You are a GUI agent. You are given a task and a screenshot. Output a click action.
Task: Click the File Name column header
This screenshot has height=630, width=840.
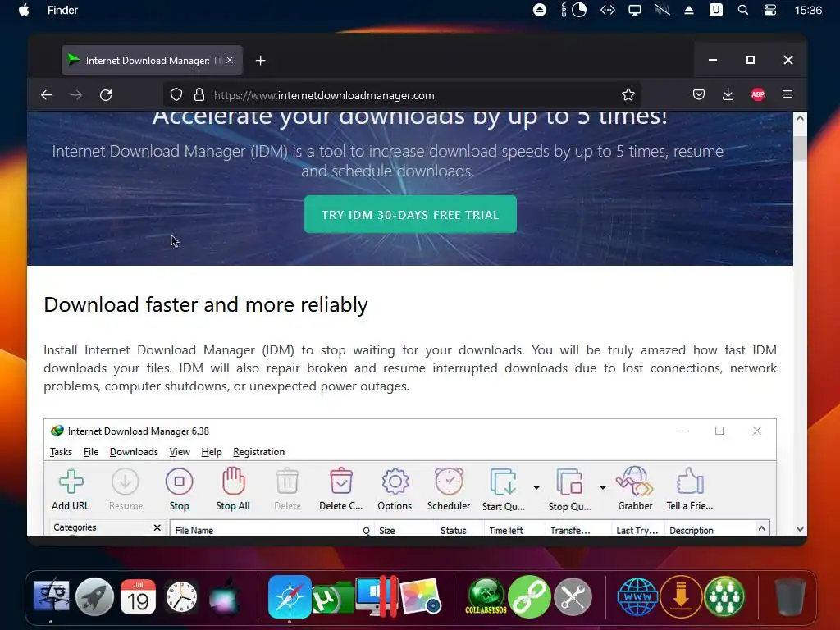(x=263, y=530)
